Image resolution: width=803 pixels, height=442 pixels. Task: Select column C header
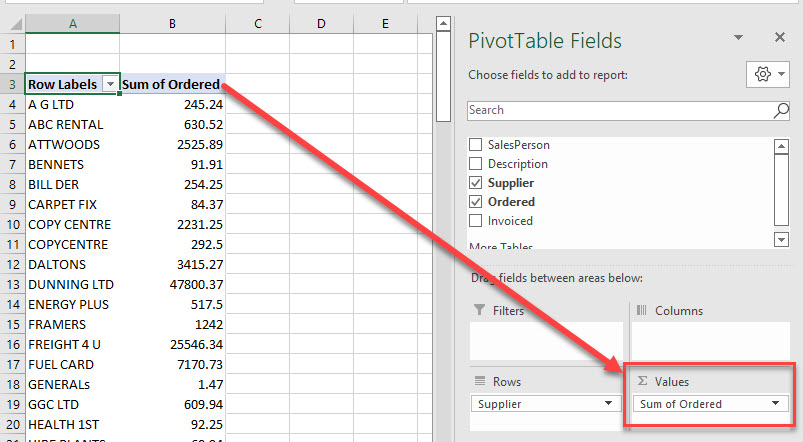tap(258, 23)
